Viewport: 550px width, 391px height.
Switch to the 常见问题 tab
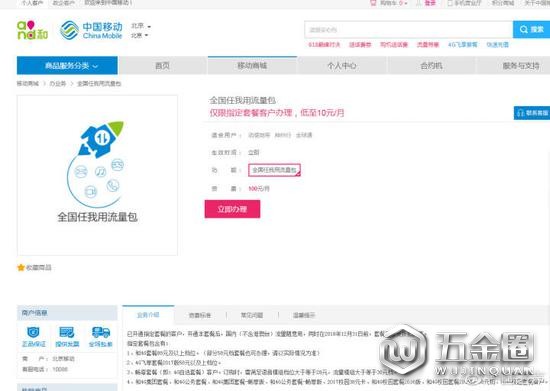tap(252, 315)
